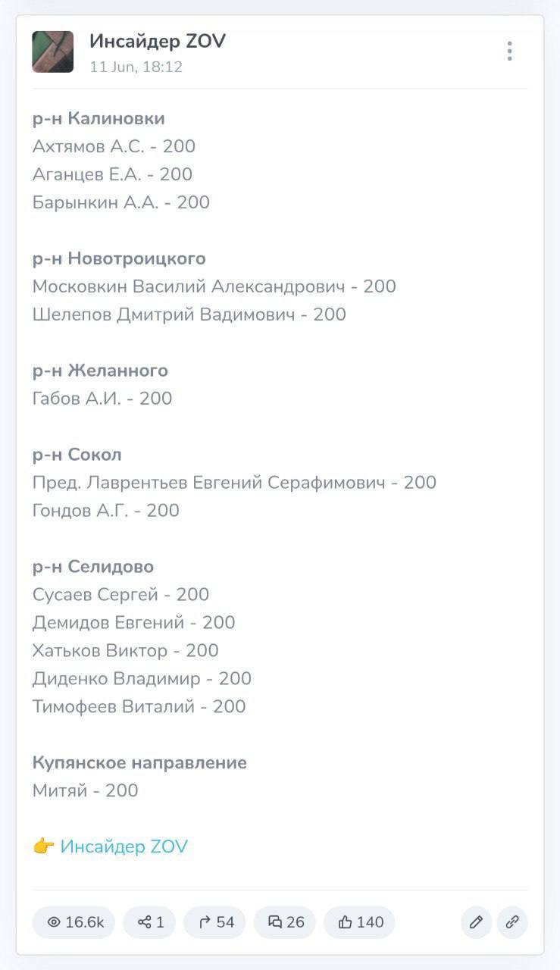The height and width of the screenshot is (970, 560).
Task: Open the comments counter showing 26
Action: pyautogui.click(x=285, y=922)
